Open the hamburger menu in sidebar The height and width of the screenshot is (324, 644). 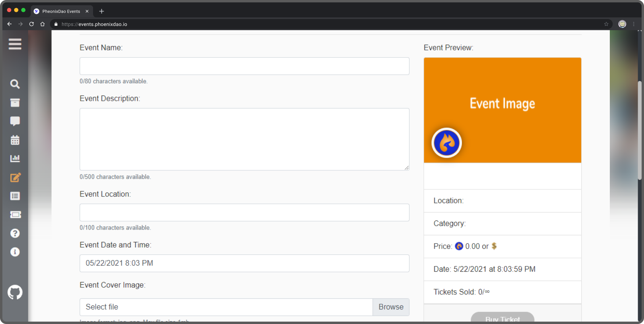pyautogui.click(x=15, y=44)
